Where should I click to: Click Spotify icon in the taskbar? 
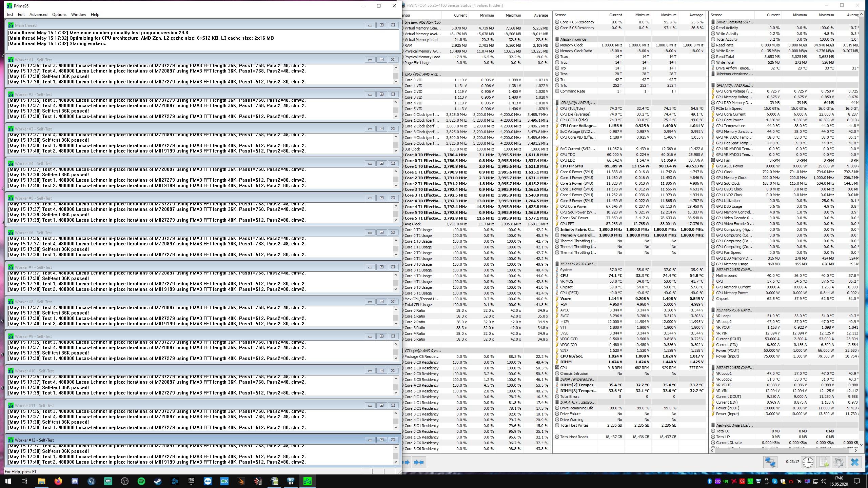[x=141, y=481]
